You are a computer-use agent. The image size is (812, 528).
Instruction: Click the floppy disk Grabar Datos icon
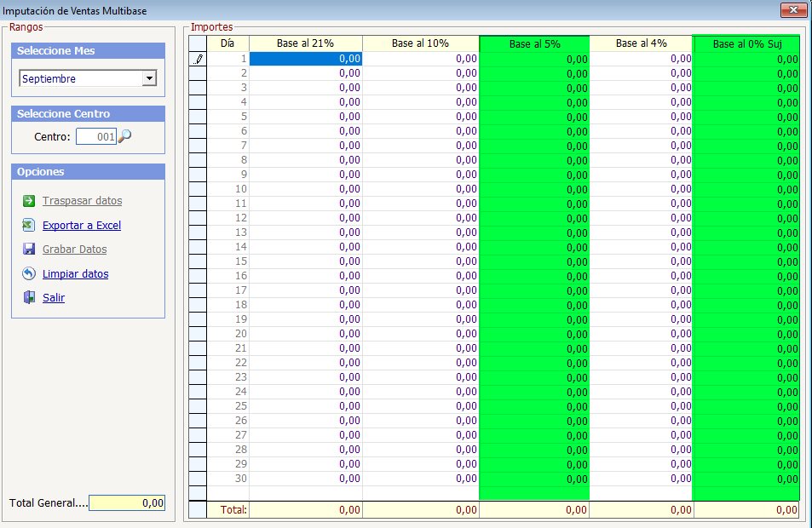pos(28,250)
